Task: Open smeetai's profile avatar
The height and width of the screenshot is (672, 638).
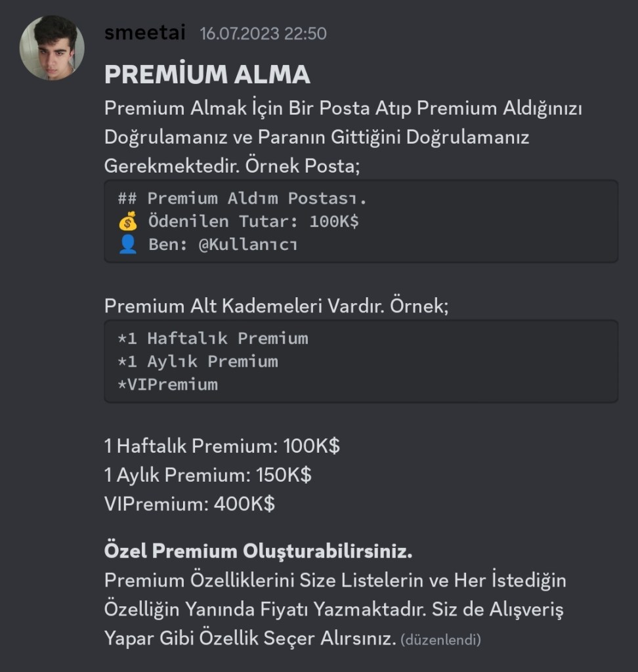Action: click(x=52, y=49)
